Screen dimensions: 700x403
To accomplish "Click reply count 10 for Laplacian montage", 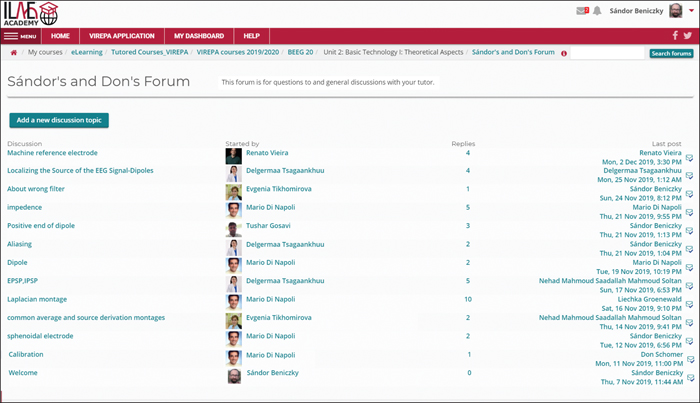I will coord(468,299).
